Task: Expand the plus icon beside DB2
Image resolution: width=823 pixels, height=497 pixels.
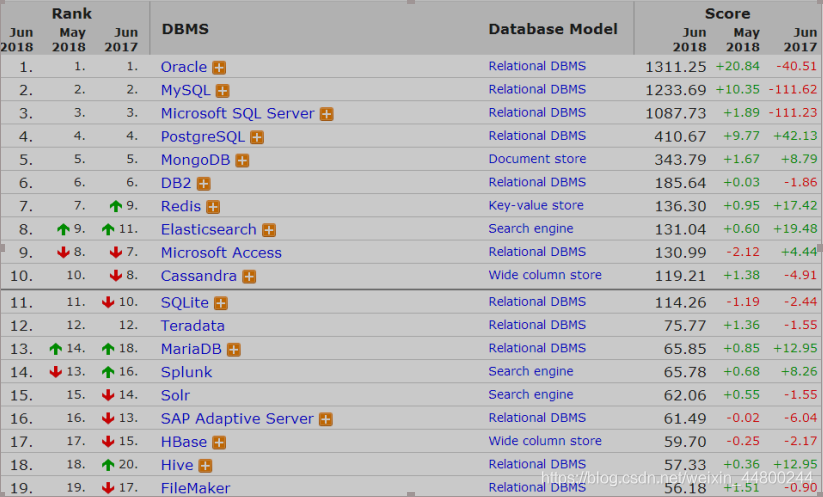Action: (204, 184)
